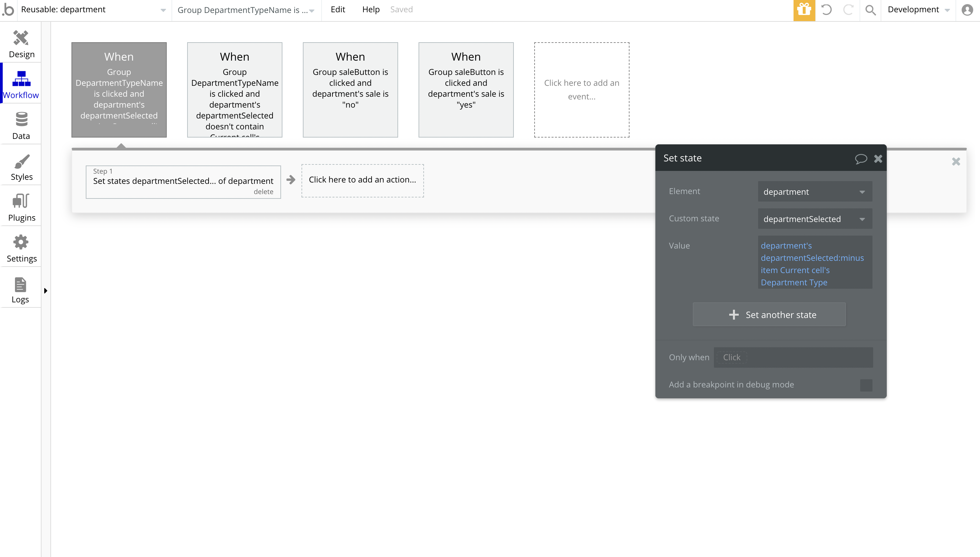Toggle the debug mode breakpoint checkbox
This screenshot has height=557, width=980.
[x=866, y=385]
